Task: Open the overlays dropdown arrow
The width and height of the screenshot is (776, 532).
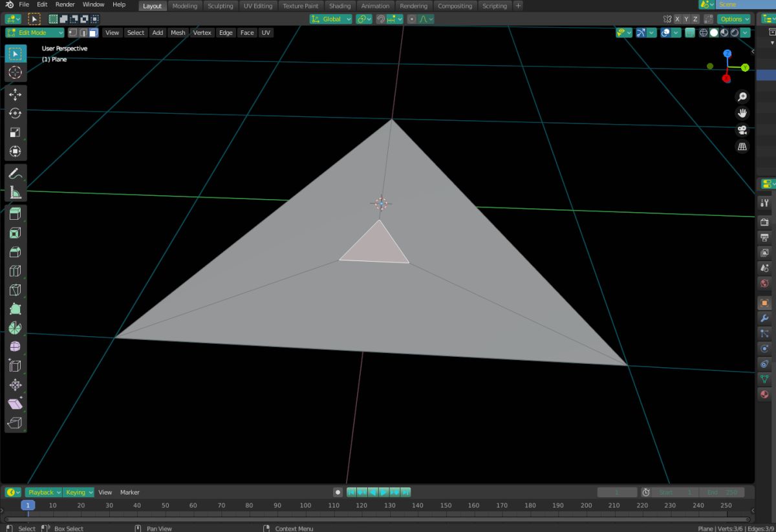Action: [676, 33]
